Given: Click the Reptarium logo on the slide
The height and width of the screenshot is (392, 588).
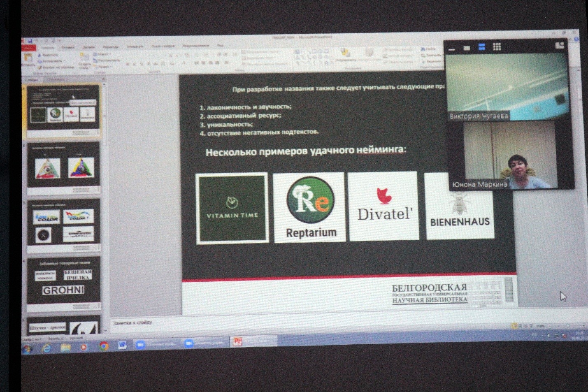Looking at the screenshot, I should click(309, 207).
